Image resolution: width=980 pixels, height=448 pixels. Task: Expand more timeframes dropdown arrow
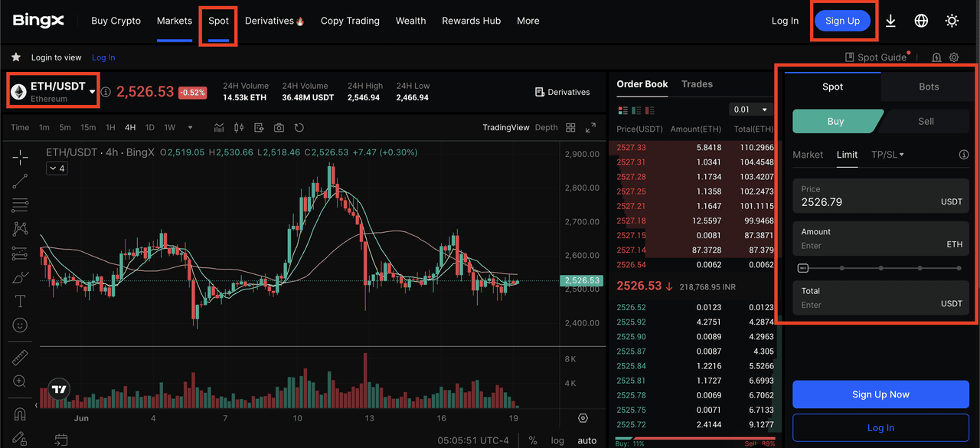pos(190,127)
